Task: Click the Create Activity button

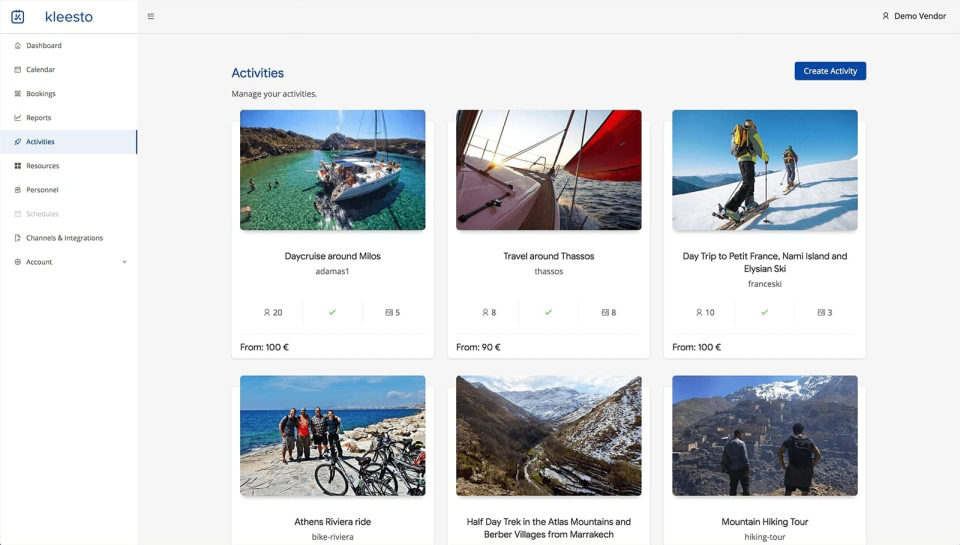Action: [x=830, y=71]
